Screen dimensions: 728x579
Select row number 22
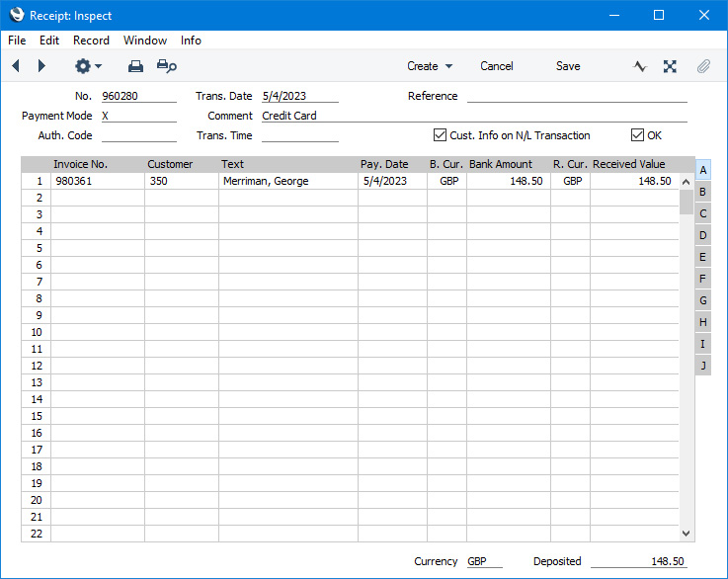(x=37, y=534)
